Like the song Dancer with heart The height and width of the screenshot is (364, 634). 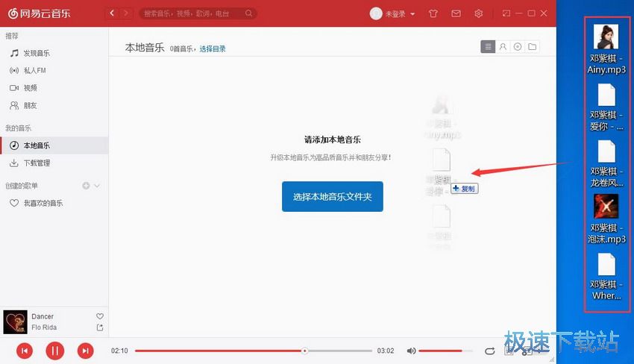pyautogui.click(x=100, y=316)
